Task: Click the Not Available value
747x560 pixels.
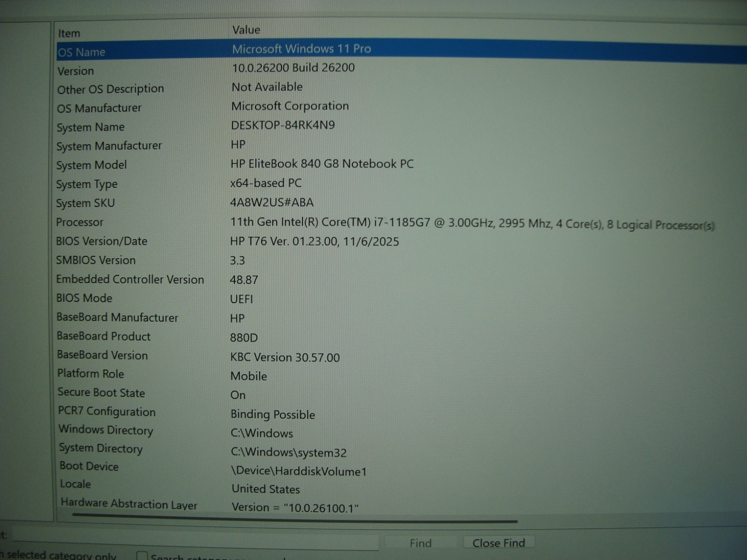Action: pyautogui.click(x=267, y=87)
